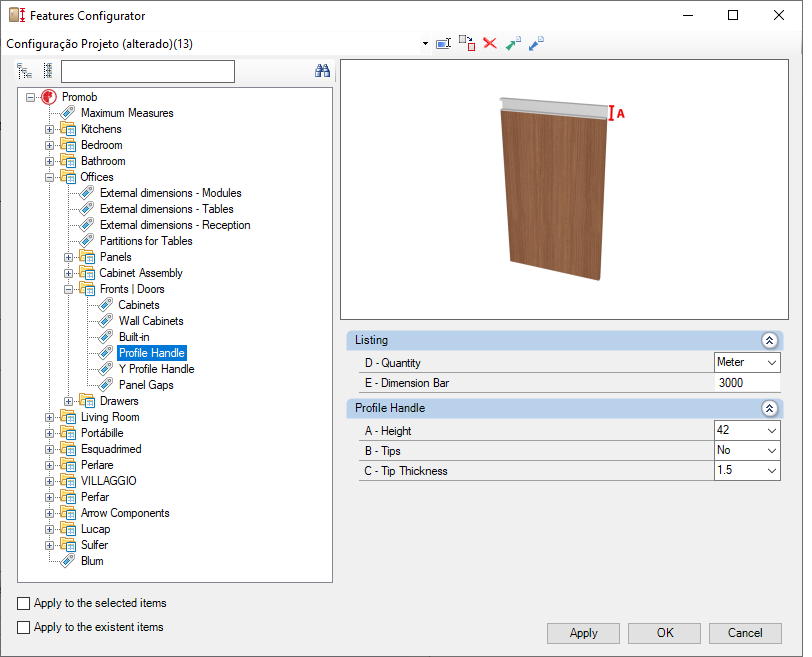Click the Partitions for Tables tag icon
Viewport: 812px width, 657px height.
point(86,241)
